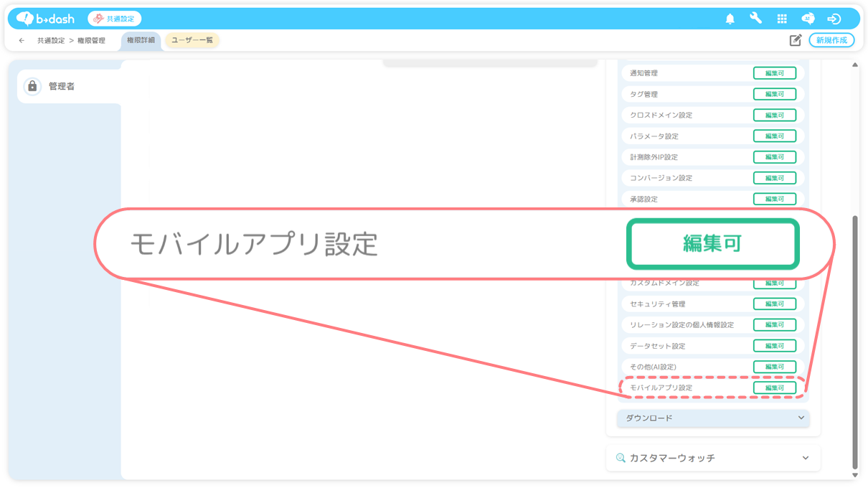Screen dimensions: 868x488
Task: Switch to the 権限詳細 tab
Action: pyautogui.click(x=141, y=40)
